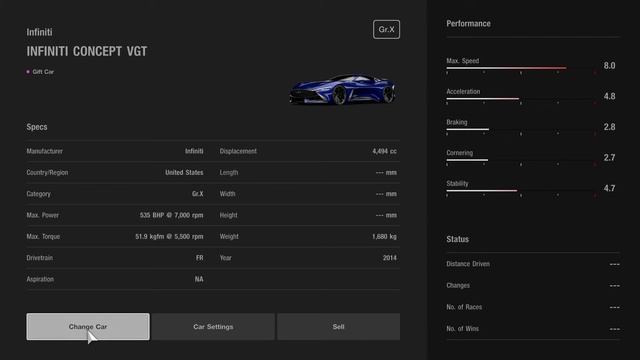The height and width of the screenshot is (360, 640).
Task: Click the Stability performance bar
Action: pos(521,191)
